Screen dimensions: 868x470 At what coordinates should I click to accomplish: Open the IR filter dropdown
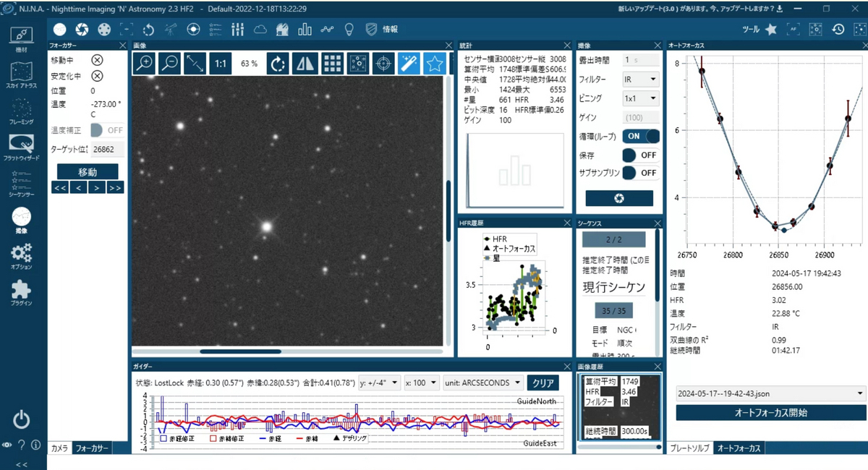[641, 79]
